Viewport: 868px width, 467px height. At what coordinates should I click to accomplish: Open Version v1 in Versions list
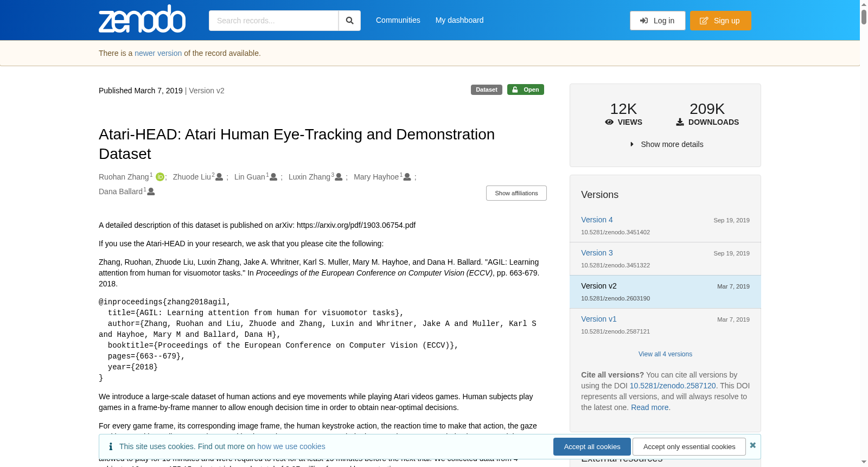coord(598,319)
